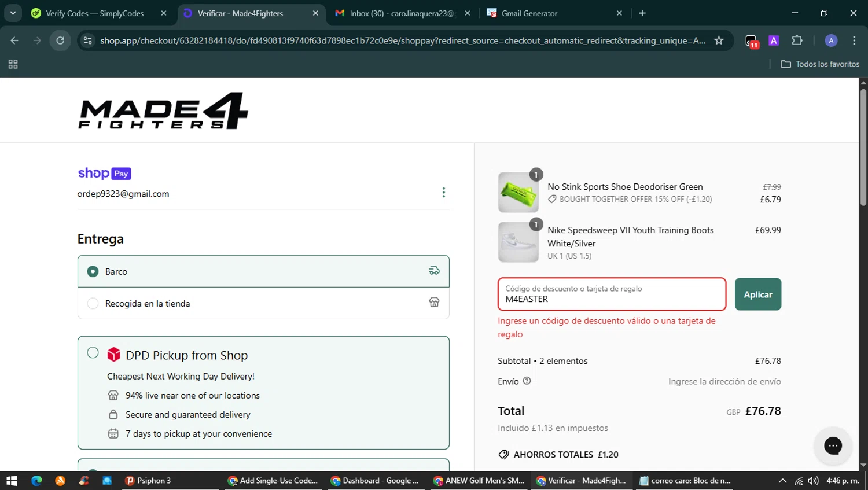Click the invalid discount code error message
Image resolution: width=868 pixels, height=490 pixels.
[606, 327]
